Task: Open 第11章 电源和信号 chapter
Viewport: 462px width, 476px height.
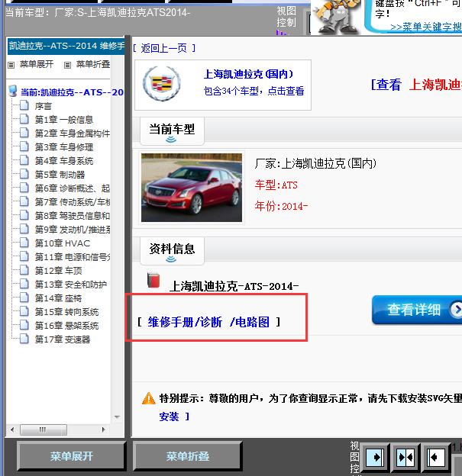Action: (73, 257)
